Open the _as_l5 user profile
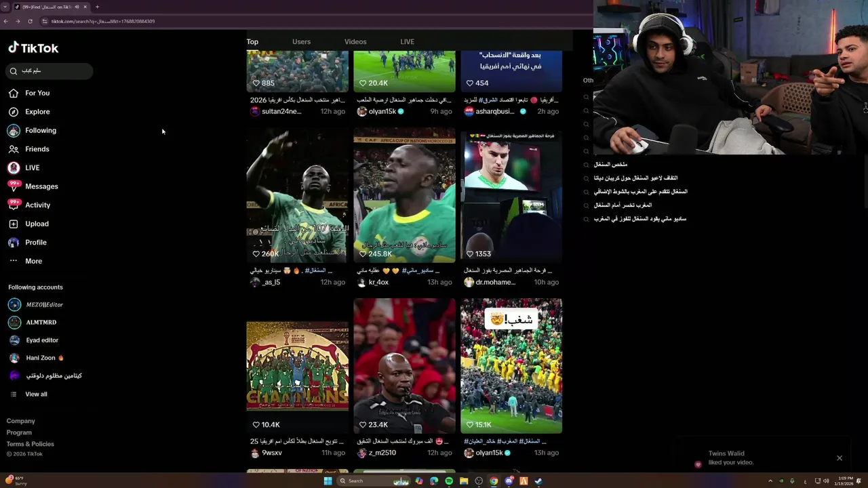This screenshot has height=488, width=868. point(265,282)
